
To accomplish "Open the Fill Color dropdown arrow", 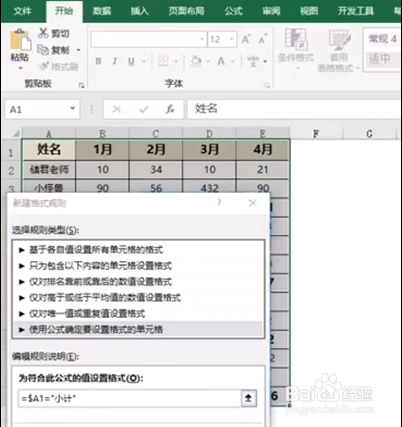I will pos(208,61).
